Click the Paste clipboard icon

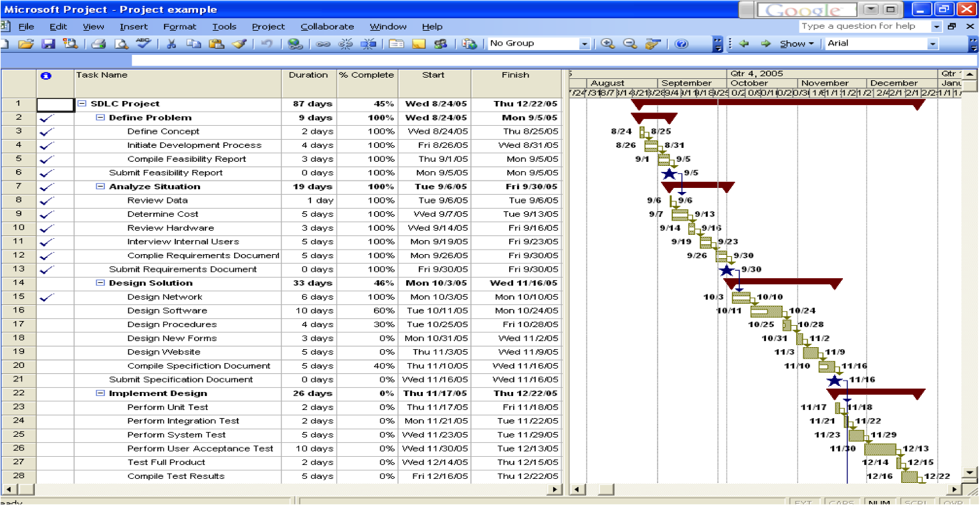215,43
